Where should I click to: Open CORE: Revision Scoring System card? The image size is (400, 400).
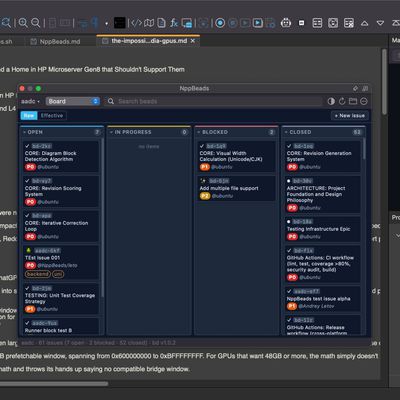coord(61,191)
